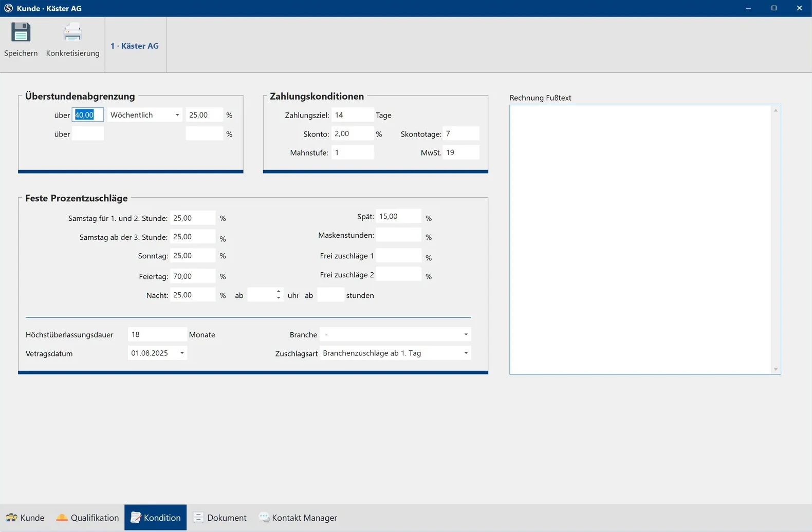The image size is (812, 532).
Task: Click the Nacht 'ab ... stunden' field
Action: pyautogui.click(x=330, y=295)
